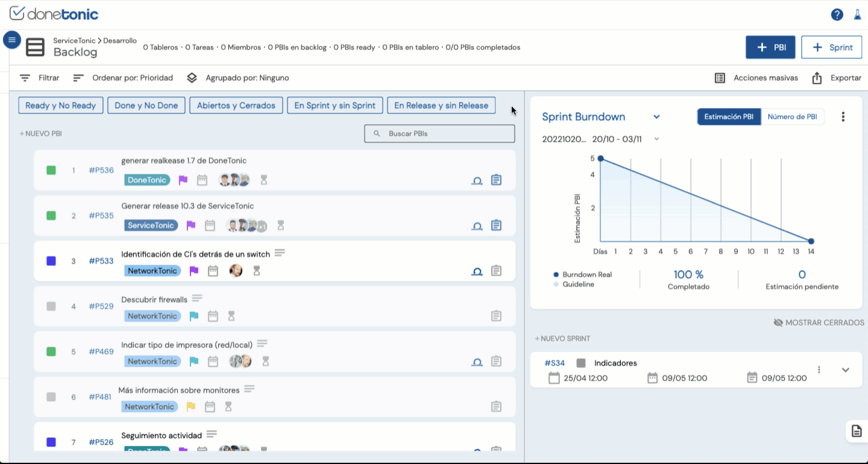Click description icon on Seguimiento actividad
The height and width of the screenshot is (464, 868).
click(x=212, y=434)
